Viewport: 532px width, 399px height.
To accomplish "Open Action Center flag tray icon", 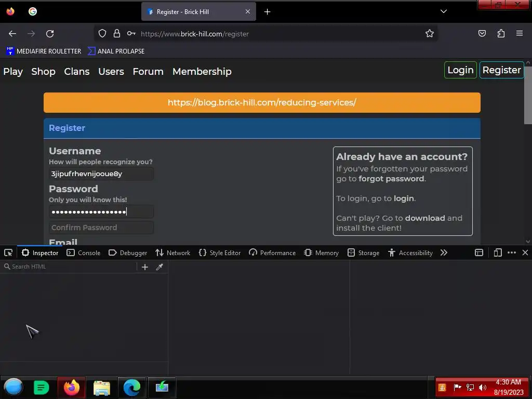I will (457, 388).
